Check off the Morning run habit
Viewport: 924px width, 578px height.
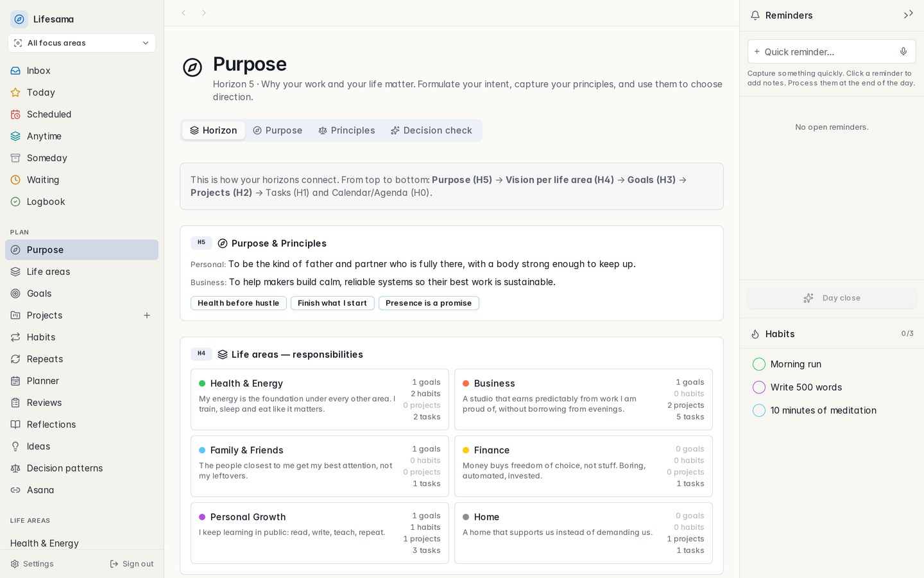tap(759, 364)
